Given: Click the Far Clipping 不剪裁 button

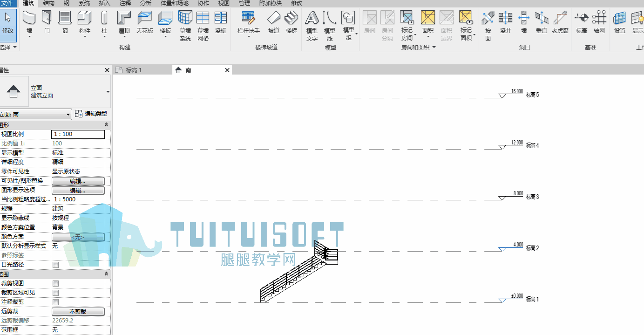Looking at the screenshot, I should 78,311.
